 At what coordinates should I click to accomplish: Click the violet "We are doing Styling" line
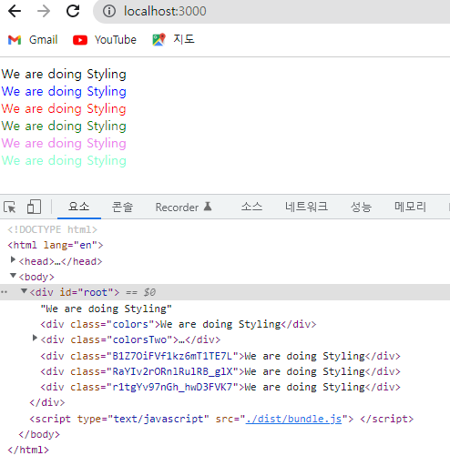click(x=64, y=144)
